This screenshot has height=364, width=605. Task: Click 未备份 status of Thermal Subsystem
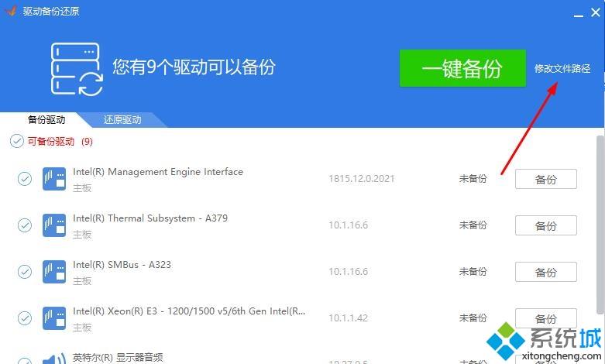(x=473, y=225)
